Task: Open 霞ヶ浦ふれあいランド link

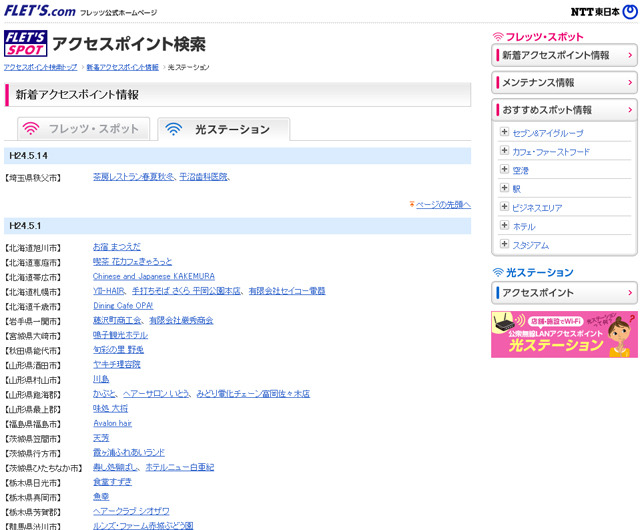Action: click(129, 452)
